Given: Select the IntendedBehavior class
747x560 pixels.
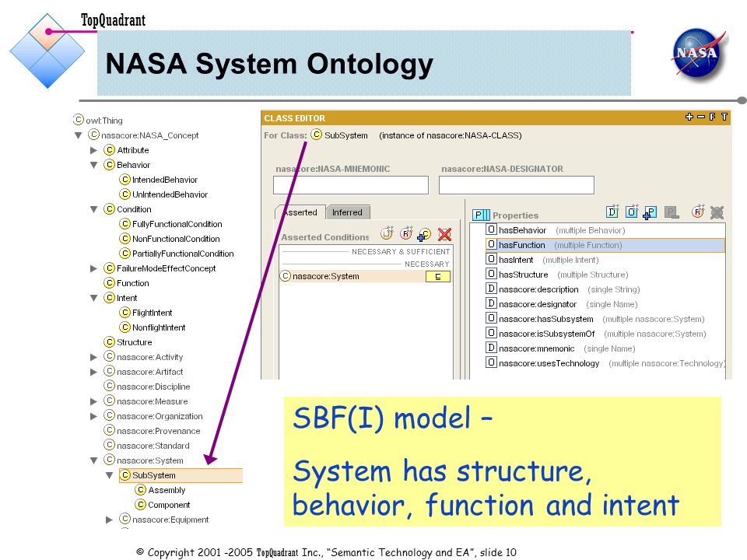Looking at the screenshot, I should [165, 180].
